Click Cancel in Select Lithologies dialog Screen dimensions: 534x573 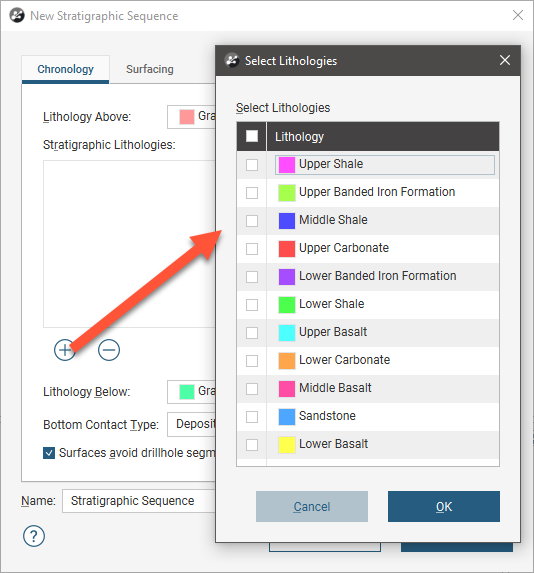[x=312, y=506]
